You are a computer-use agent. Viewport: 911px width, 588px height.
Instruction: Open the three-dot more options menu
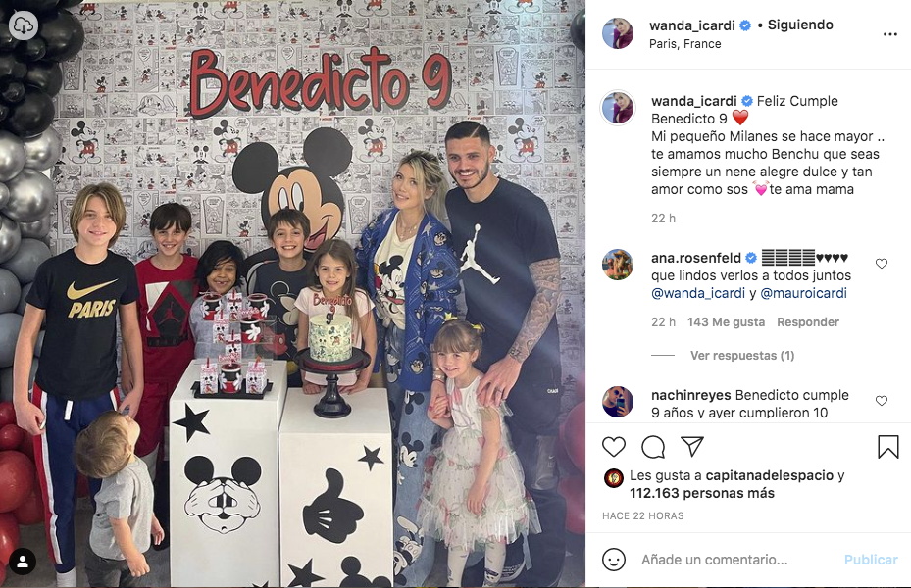pos(890,34)
